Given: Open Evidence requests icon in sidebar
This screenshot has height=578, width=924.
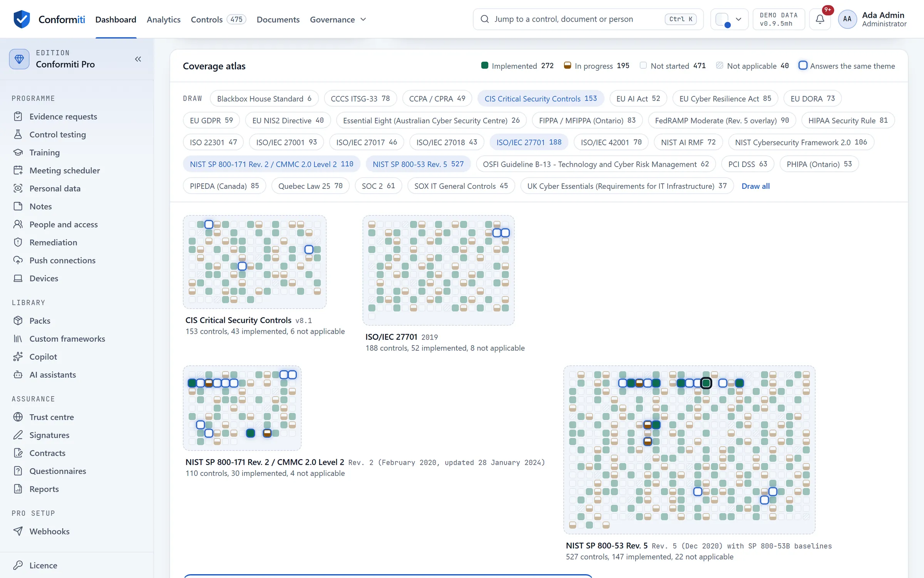Looking at the screenshot, I should 18,116.
